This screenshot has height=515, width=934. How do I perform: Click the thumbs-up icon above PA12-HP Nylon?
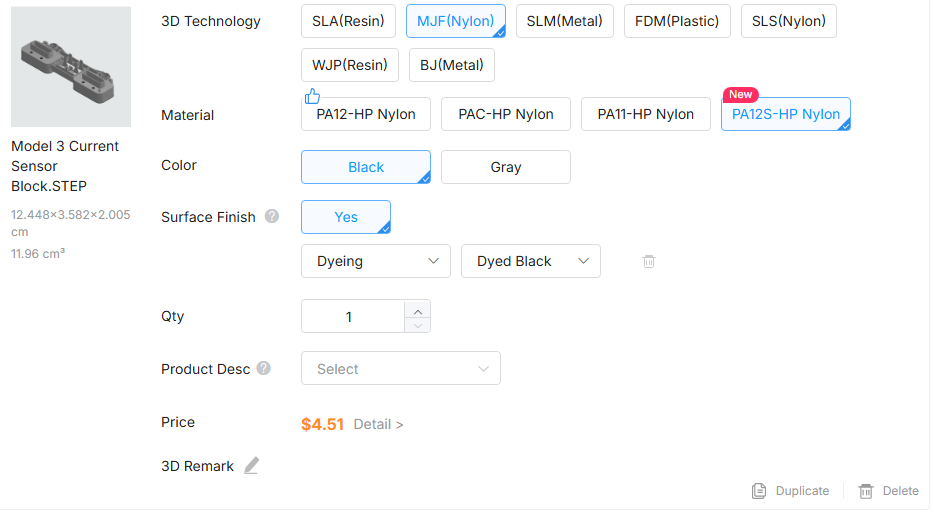pyautogui.click(x=312, y=96)
